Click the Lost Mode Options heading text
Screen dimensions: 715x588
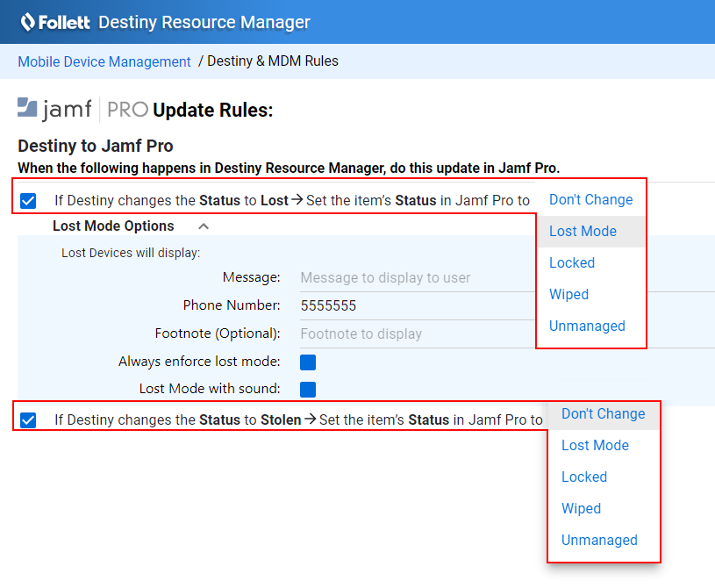(x=113, y=226)
